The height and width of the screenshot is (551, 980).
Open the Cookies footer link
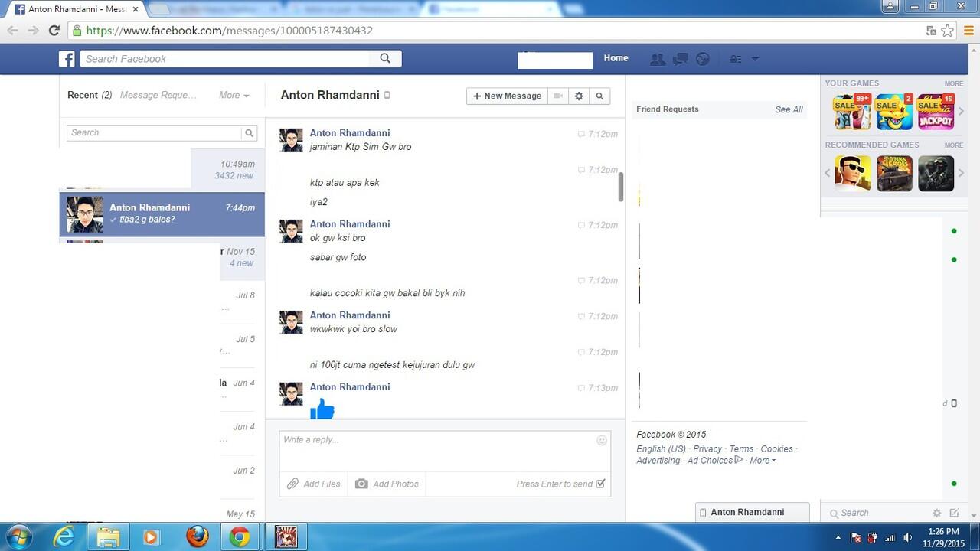click(776, 449)
